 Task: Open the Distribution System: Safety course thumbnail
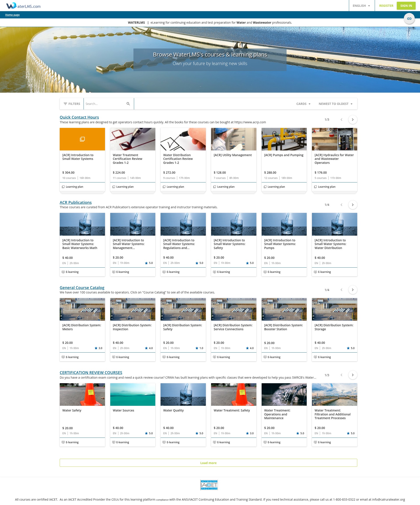[x=183, y=309]
